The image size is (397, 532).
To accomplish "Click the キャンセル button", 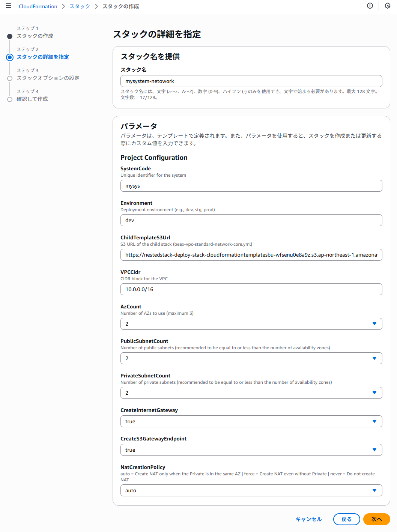I will [309, 519].
